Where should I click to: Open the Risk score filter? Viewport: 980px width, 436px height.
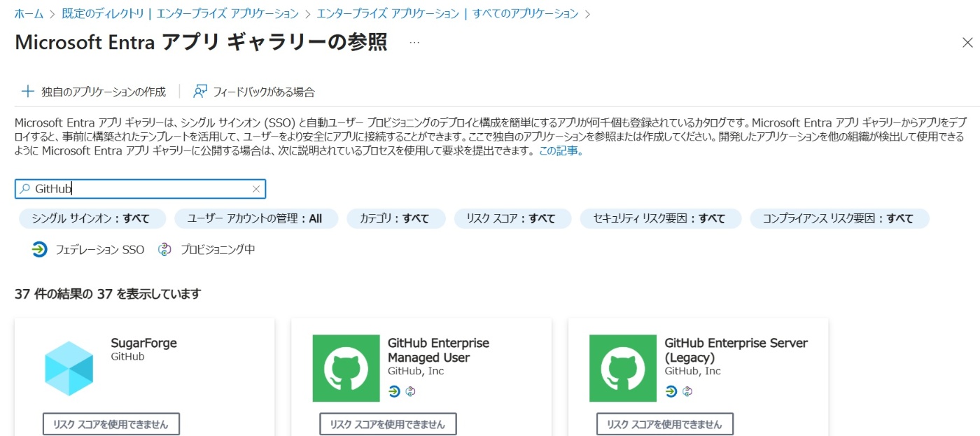click(x=512, y=218)
